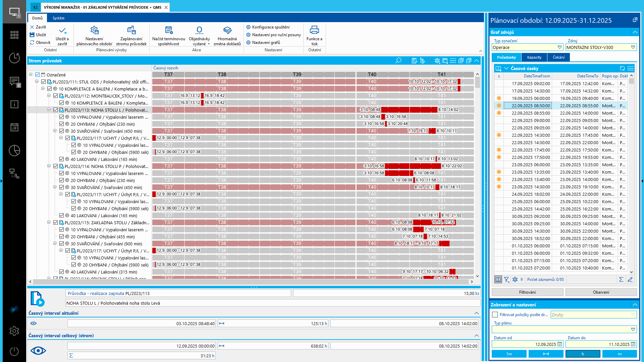
Task: Switch to the Kapacity tab
Action: 534,57
